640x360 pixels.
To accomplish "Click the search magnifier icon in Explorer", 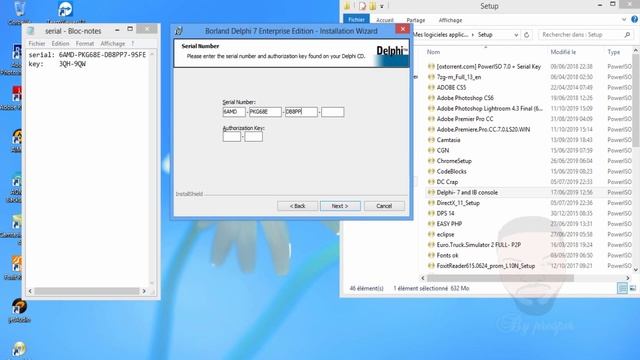I will click(x=627, y=35).
